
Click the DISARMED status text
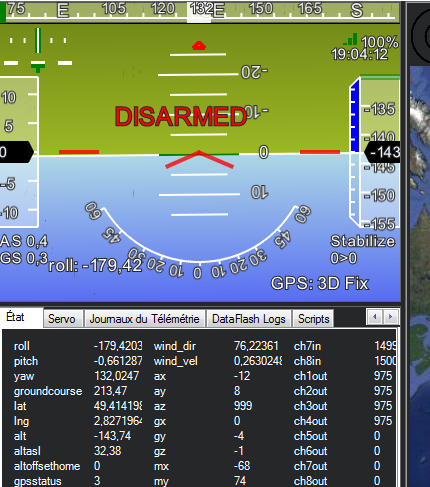tap(181, 117)
